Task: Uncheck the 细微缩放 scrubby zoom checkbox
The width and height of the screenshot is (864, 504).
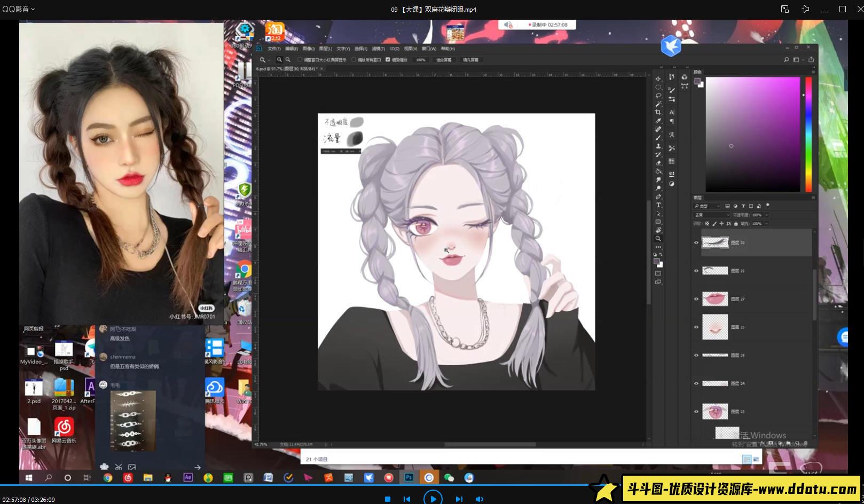Action: click(388, 60)
